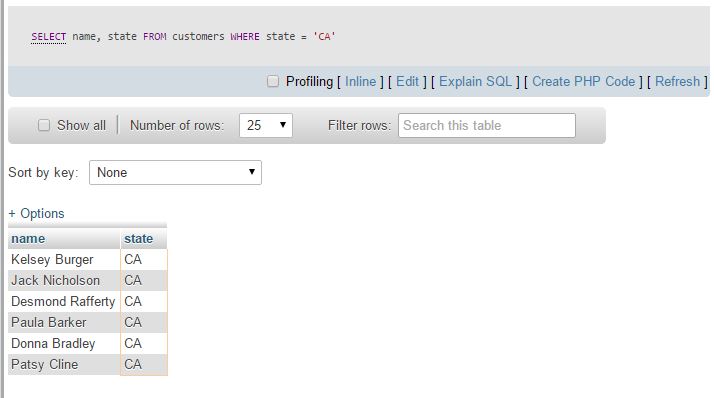Click the CA cell in Jack Nicholson row
714x398 pixels.
[x=144, y=281]
